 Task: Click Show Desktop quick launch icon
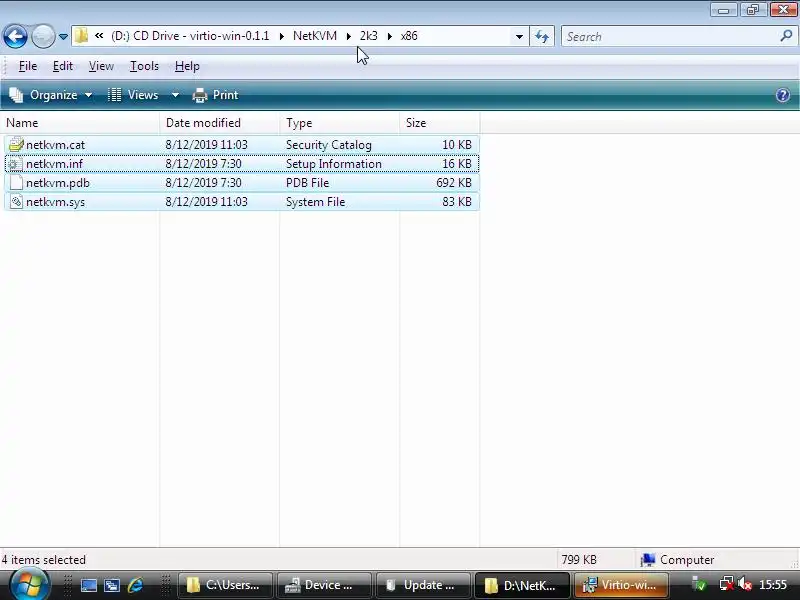click(x=88, y=585)
